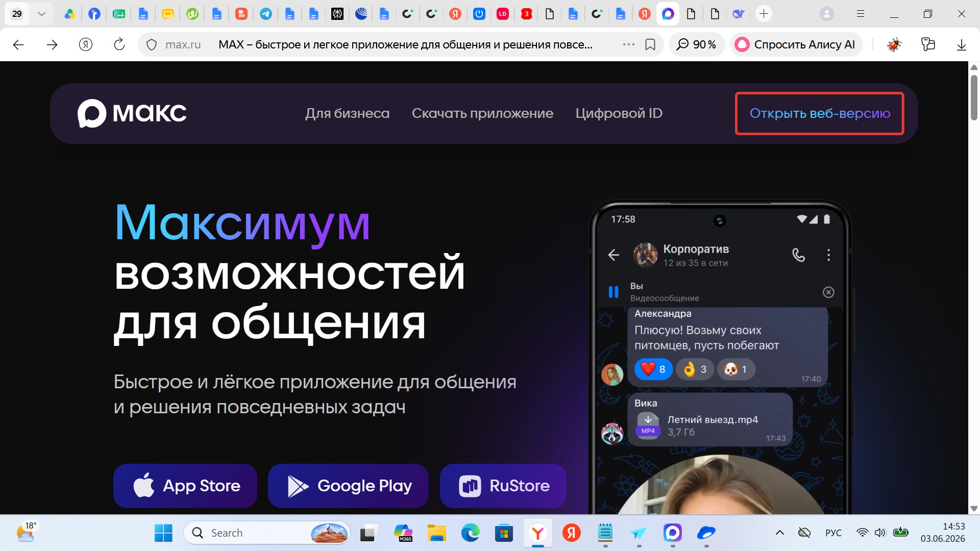Select the green W icon tab

click(x=192, y=14)
